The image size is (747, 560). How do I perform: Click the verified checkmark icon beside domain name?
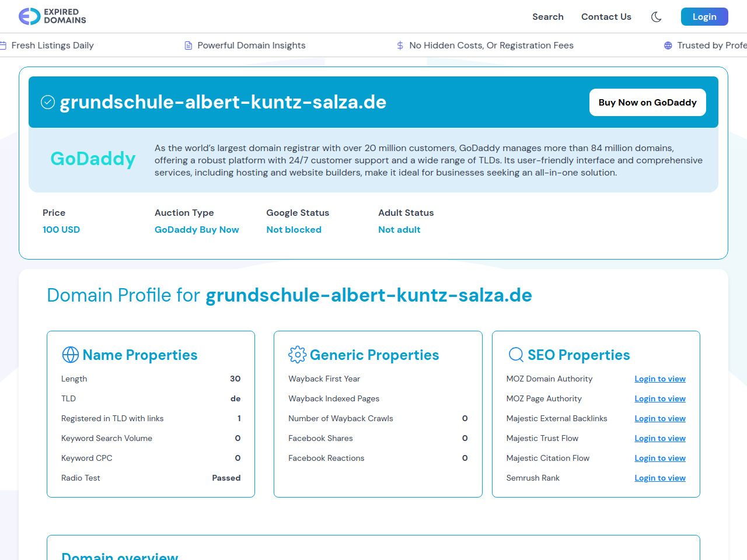[x=48, y=102]
